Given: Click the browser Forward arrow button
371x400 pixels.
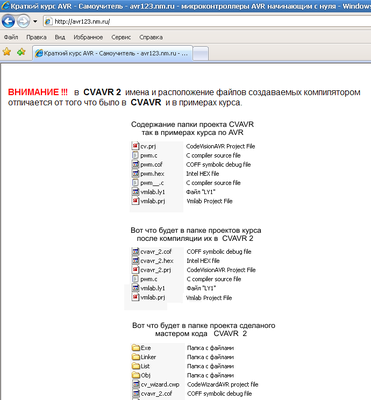Looking at the screenshot, I should (x=23, y=22).
